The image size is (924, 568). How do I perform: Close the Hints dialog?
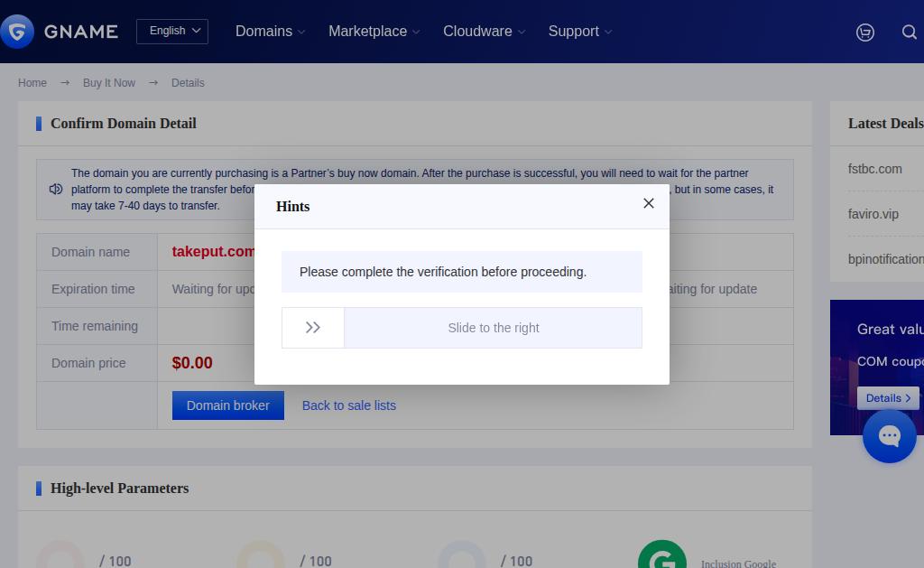pos(648,203)
